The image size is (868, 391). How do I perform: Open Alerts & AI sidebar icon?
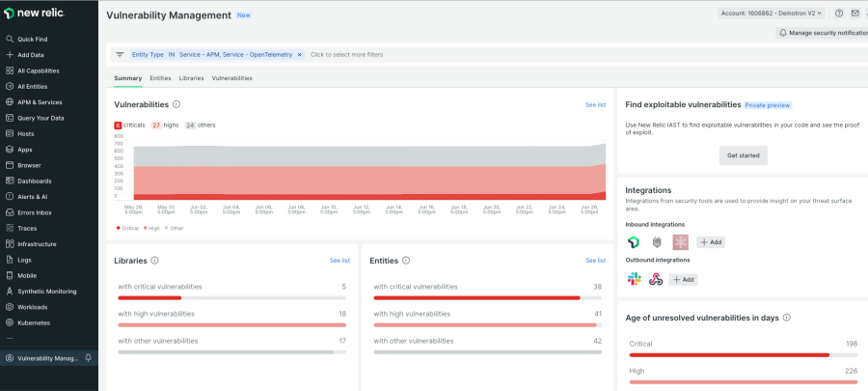[10, 197]
